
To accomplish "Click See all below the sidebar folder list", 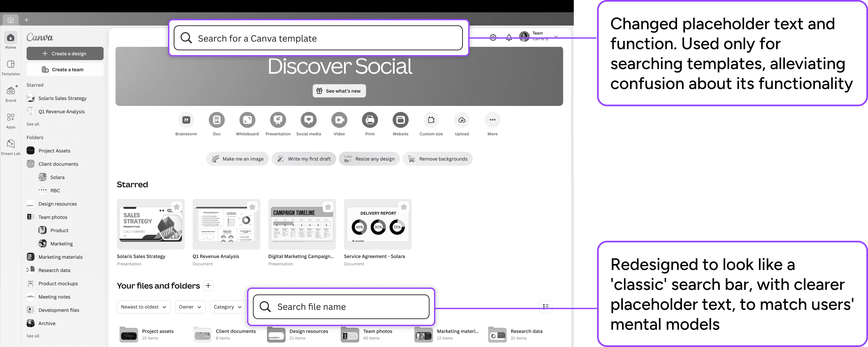I will point(33,336).
